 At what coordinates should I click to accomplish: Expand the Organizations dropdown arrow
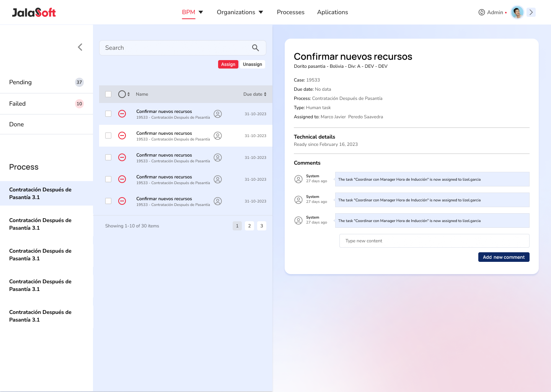tap(261, 12)
